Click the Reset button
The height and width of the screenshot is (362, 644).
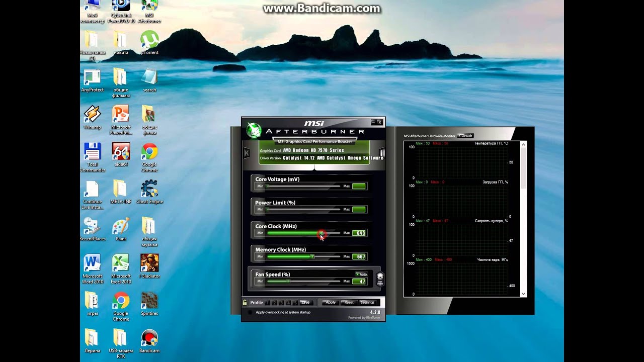pyautogui.click(x=349, y=303)
